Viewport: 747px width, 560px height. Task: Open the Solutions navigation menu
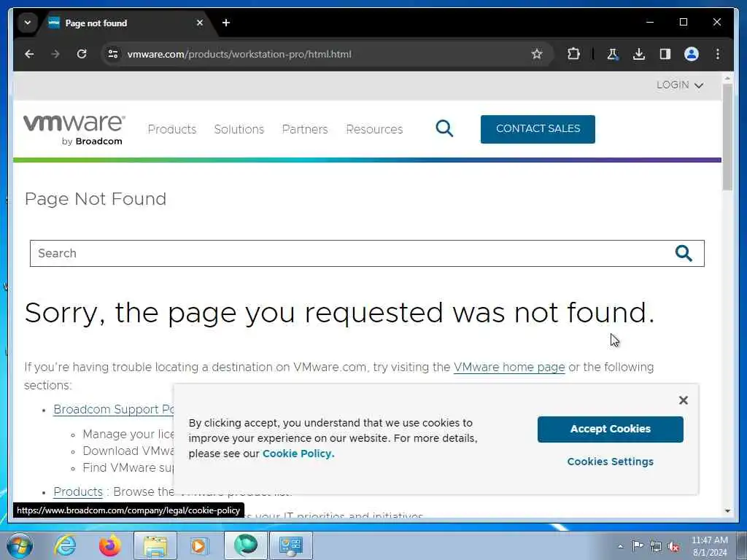(x=239, y=129)
